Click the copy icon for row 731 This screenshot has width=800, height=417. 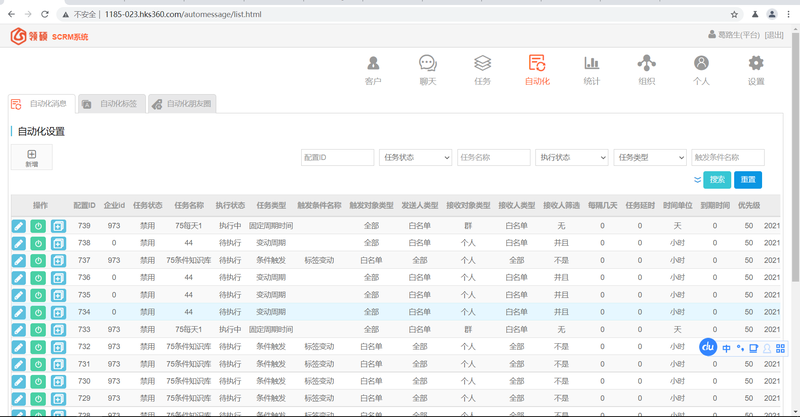click(58, 364)
